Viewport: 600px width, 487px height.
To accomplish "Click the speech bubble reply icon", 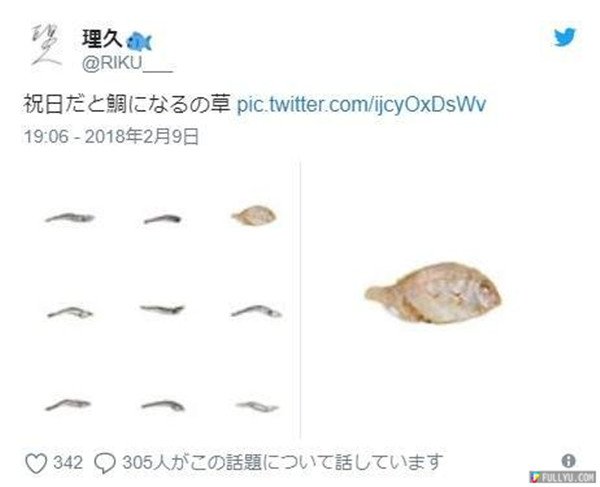I will point(105,463).
